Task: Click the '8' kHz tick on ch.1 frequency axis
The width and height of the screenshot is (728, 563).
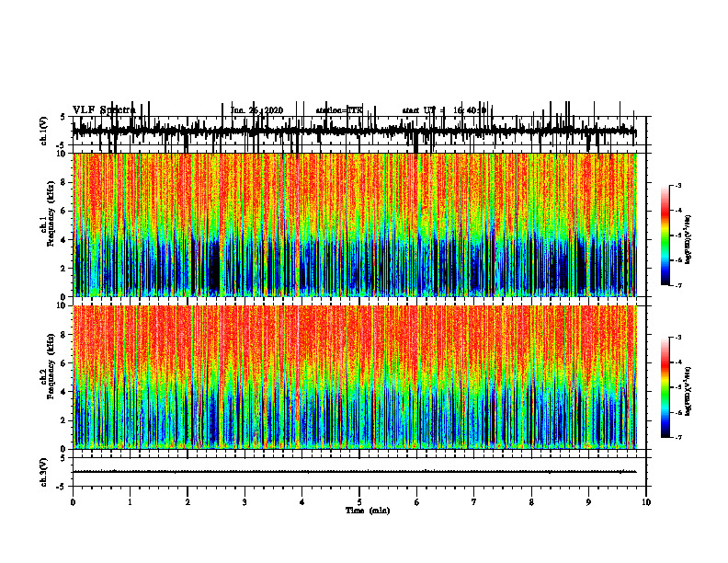Action: coord(63,182)
